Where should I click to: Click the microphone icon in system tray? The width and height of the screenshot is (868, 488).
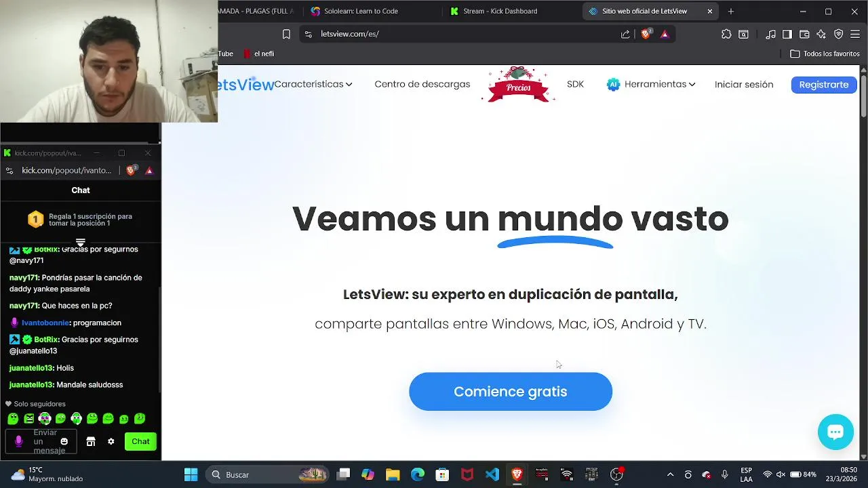click(724, 474)
